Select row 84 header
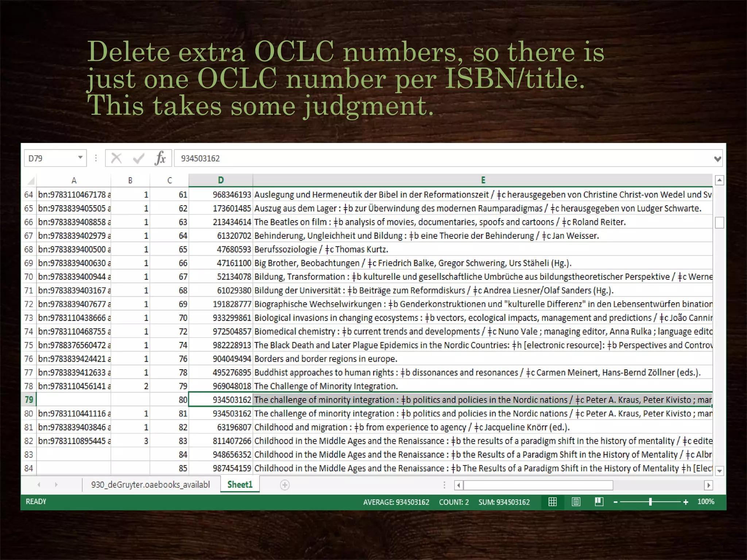 [x=29, y=468]
